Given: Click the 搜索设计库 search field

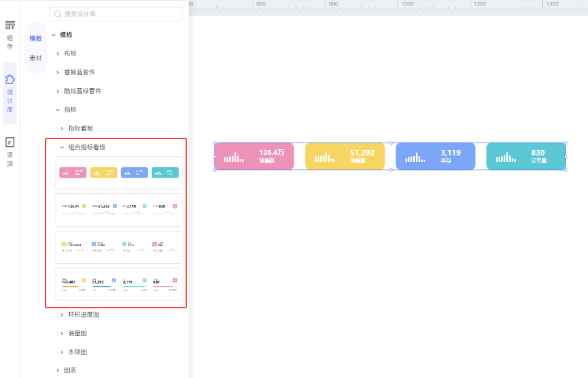Looking at the screenshot, I should [x=116, y=14].
